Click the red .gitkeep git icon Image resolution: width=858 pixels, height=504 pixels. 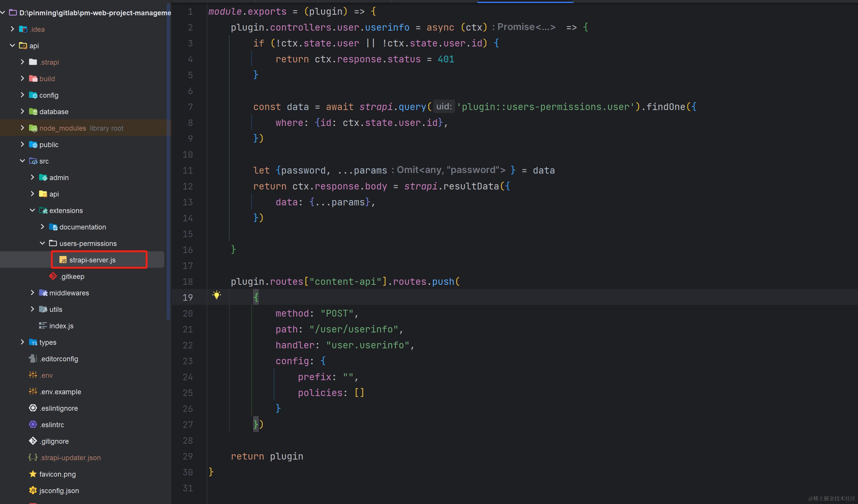click(x=53, y=276)
